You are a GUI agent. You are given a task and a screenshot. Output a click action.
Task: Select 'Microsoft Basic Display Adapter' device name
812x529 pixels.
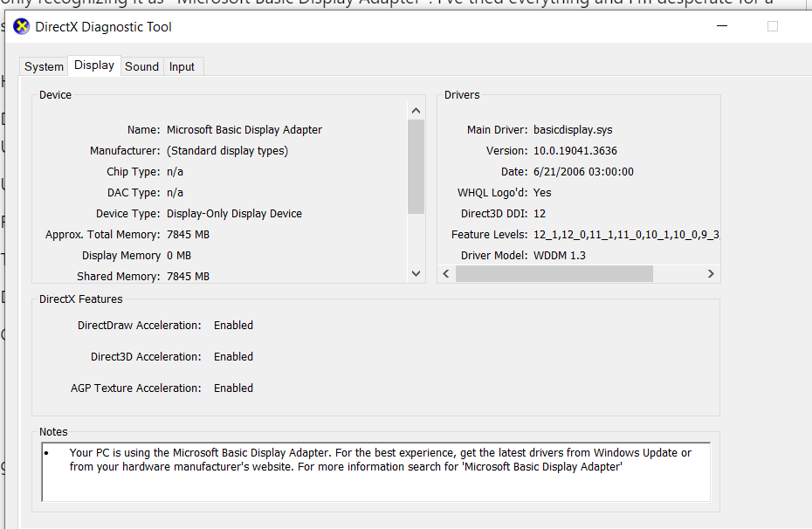pyautogui.click(x=244, y=130)
